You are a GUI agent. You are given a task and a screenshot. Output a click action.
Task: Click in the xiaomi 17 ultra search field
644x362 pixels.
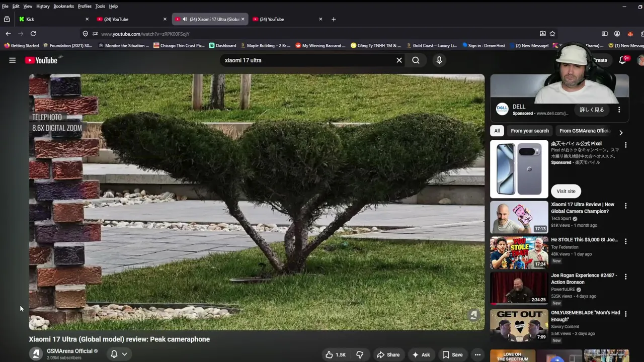(x=307, y=60)
